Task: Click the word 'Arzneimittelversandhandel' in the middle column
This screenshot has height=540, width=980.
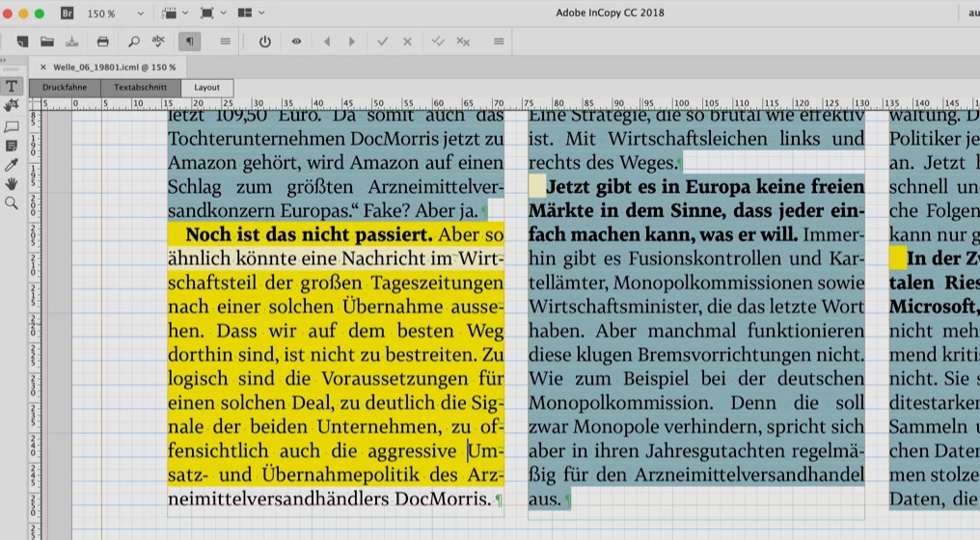Action: (749, 475)
